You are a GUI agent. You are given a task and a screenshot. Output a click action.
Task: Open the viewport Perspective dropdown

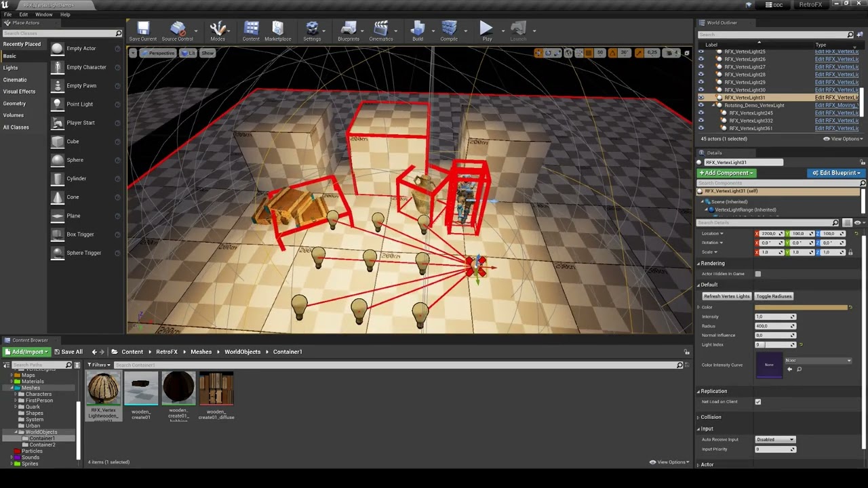pos(158,53)
